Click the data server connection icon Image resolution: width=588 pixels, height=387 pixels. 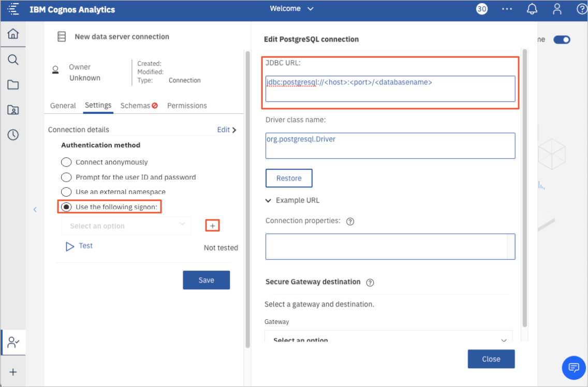coord(62,37)
